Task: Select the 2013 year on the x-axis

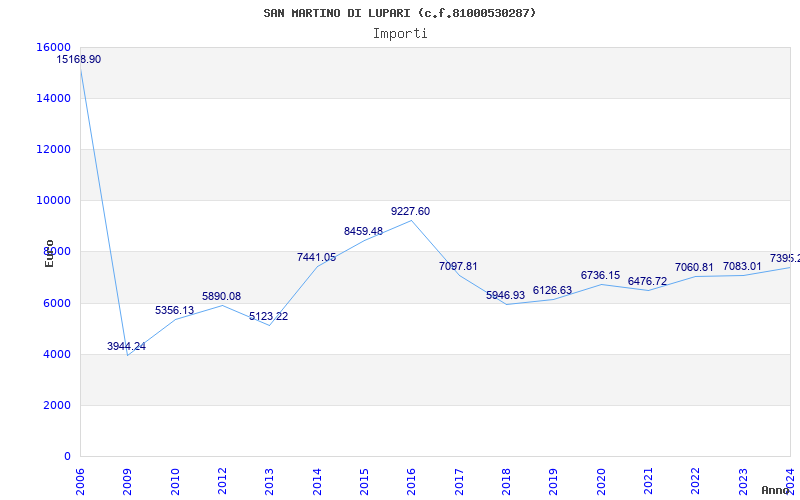Action: click(x=270, y=480)
